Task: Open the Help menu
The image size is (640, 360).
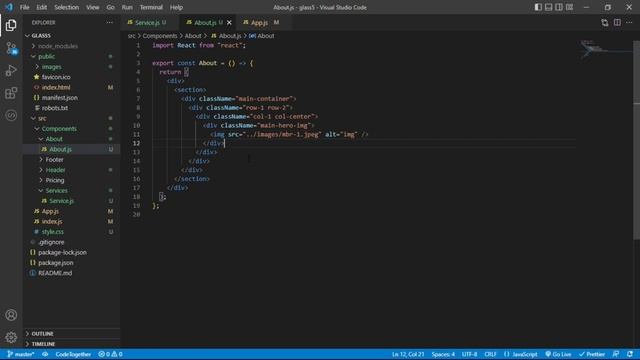Action: (176, 7)
